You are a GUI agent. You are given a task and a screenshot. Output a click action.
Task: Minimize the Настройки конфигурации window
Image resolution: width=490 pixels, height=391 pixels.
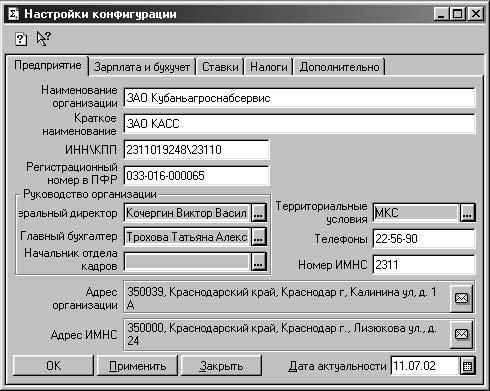441,14
